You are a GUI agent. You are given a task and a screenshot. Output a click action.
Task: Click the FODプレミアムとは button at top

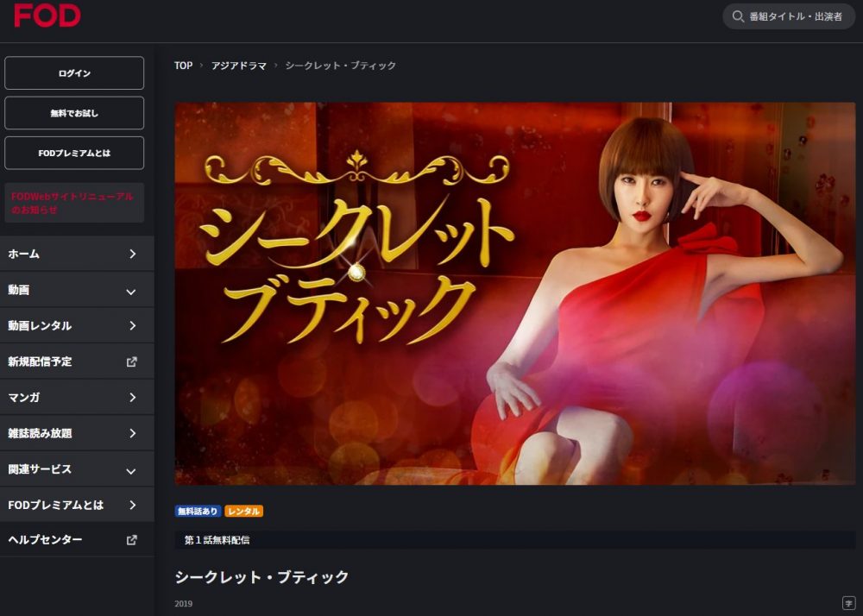(x=74, y=153)
